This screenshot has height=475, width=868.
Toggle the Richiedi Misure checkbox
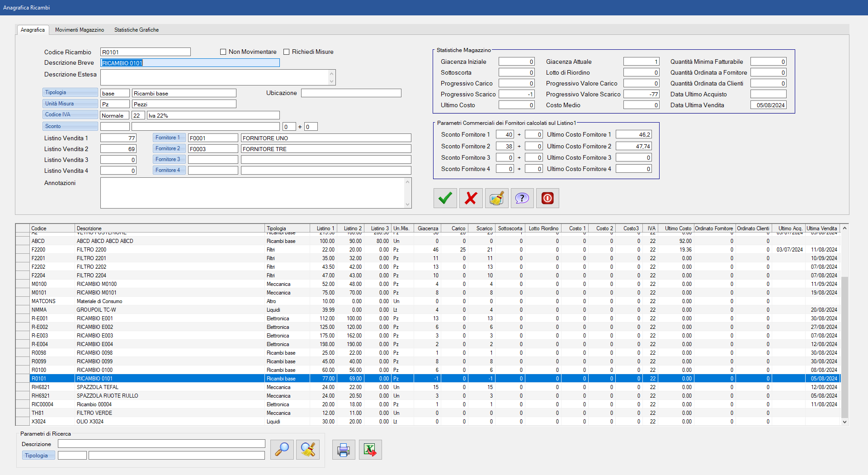click(286, 52)
